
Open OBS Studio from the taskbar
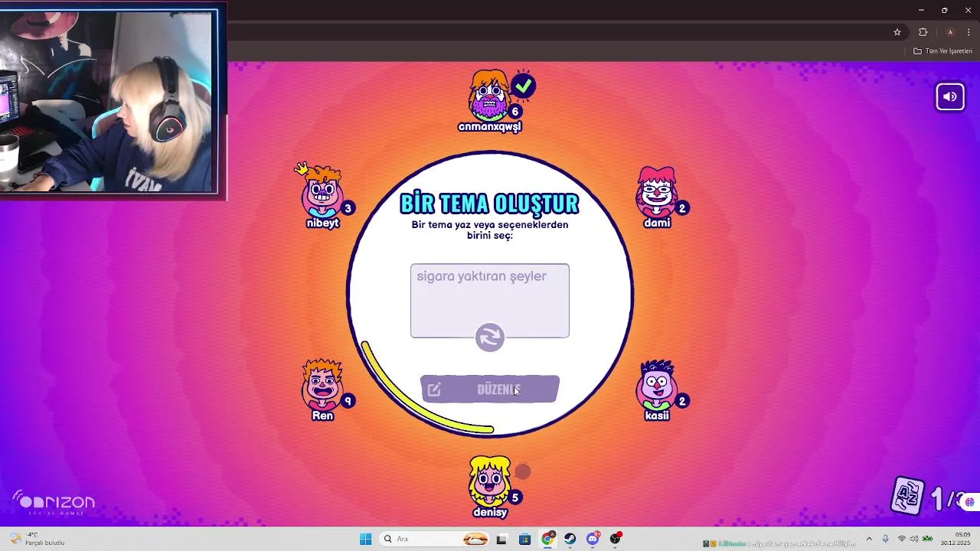pos(616,539)
